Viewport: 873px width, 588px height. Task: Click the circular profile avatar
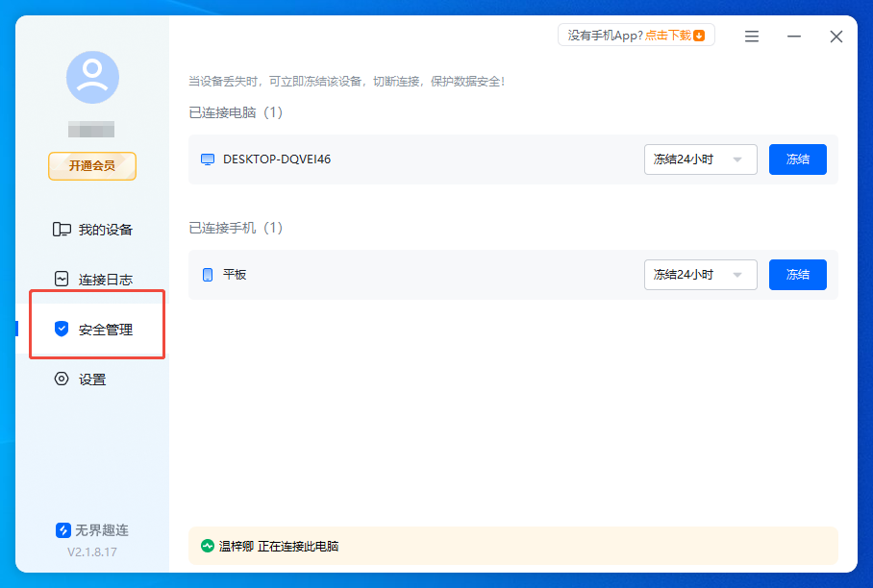coord(92,77)
